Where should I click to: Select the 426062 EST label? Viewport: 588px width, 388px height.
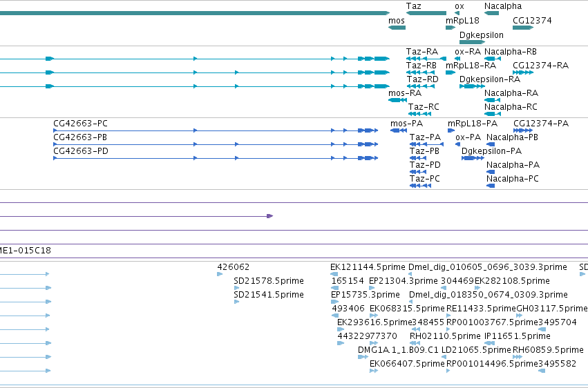tap(234, 267)
